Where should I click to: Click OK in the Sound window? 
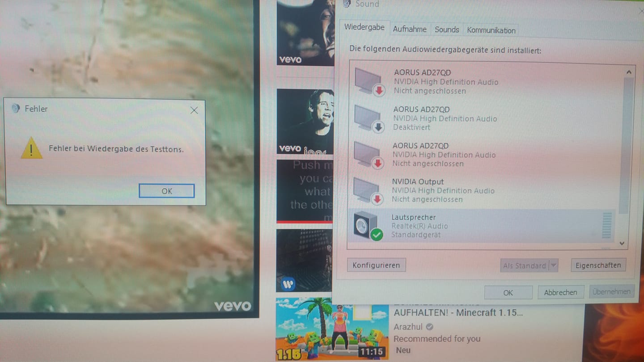click(x=508, y=293)
